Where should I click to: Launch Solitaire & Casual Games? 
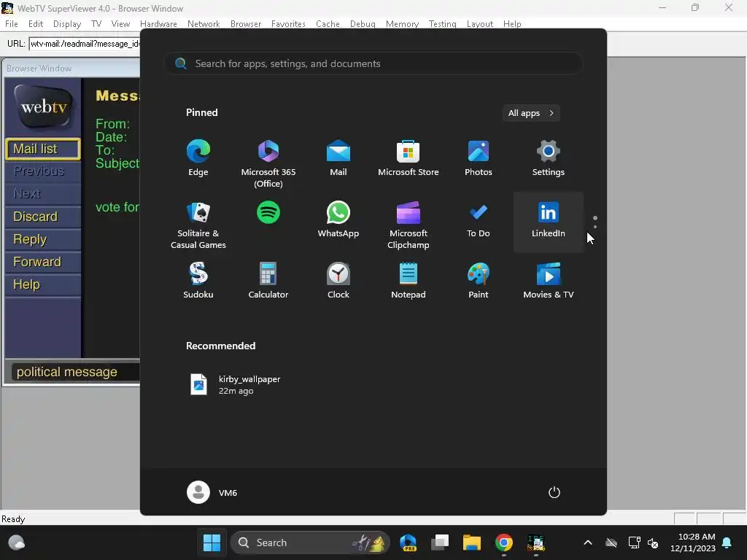click(198, 225)
